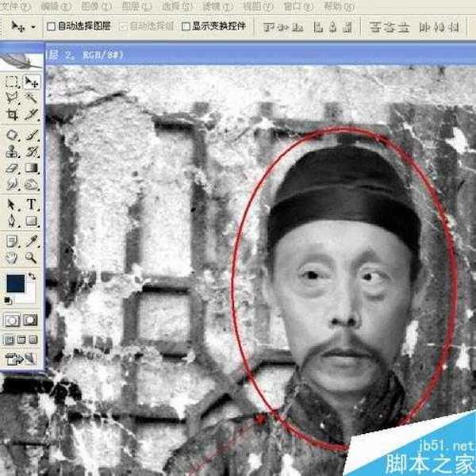Select the Eyedropper tool
This screenshot has height=476, width=476.
[x=31, y=242]
